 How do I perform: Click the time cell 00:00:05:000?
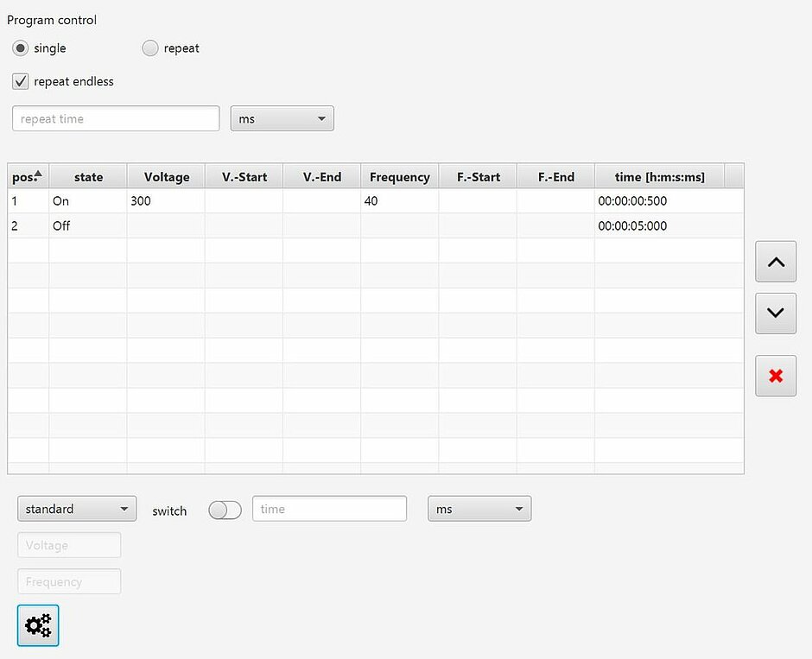pyautogui.click(x=658, y=226)
